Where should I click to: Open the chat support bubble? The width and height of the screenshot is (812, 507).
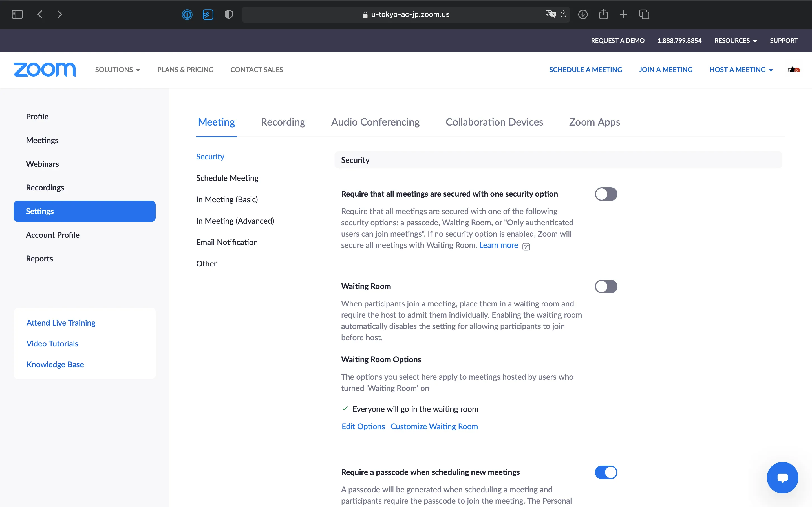pos(782,477)
